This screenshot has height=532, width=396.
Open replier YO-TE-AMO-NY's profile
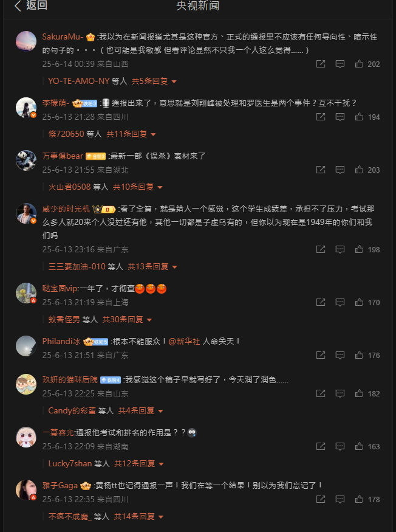click(x=79, y=81)
